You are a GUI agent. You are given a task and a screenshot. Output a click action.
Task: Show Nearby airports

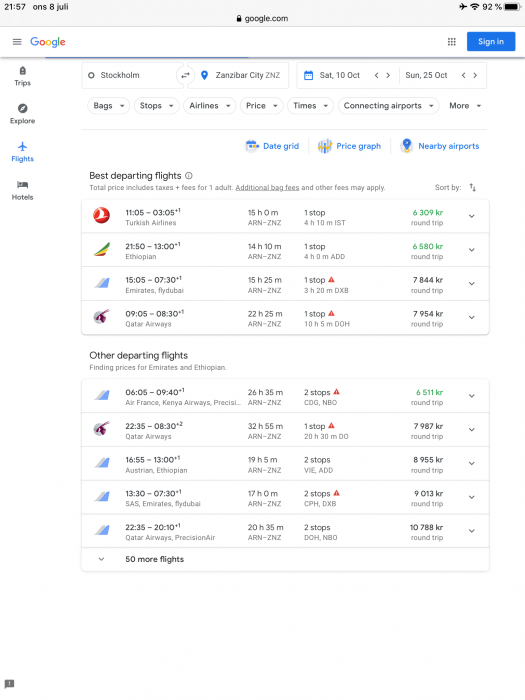[x=440, y=146]
